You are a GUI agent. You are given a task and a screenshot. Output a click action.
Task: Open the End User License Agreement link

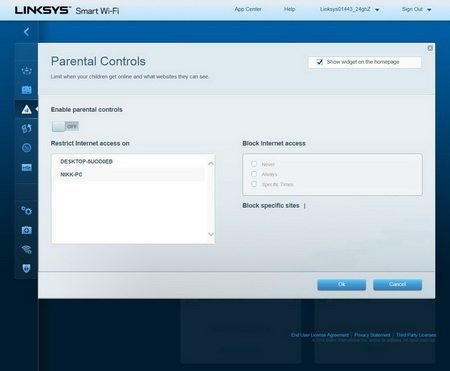tap(320, 335)
